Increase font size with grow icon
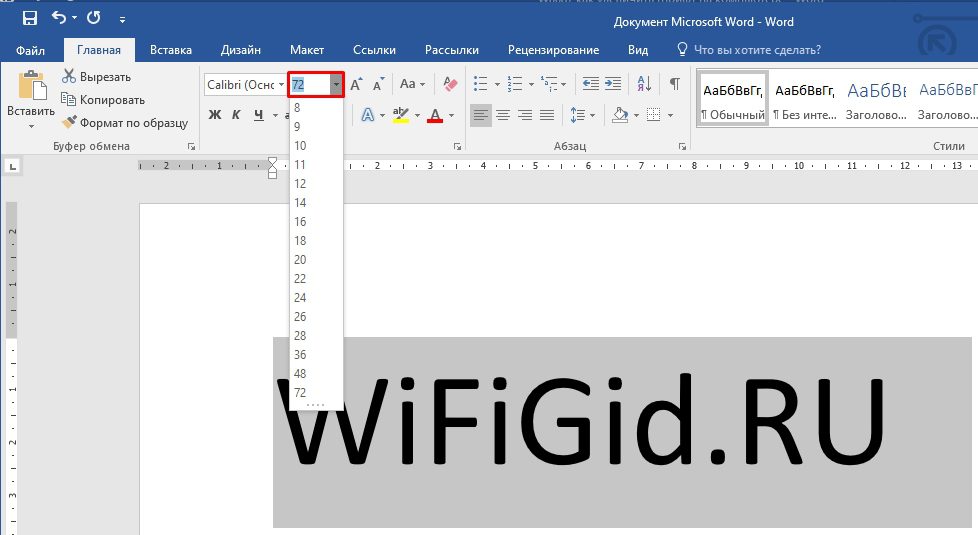Image resolution: width=978 pixels, height=535 pixels. tap(356, 84)
